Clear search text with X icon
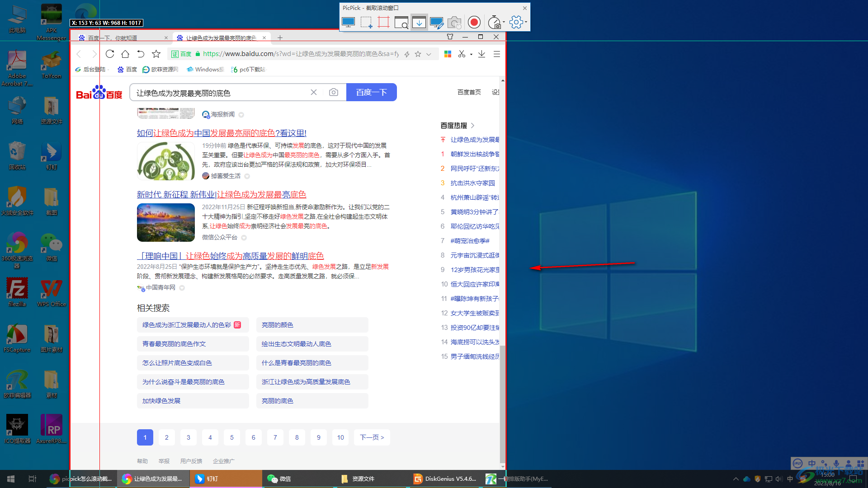Image resolution: width=868 pixels, height=488 pixels. (314, 92)
